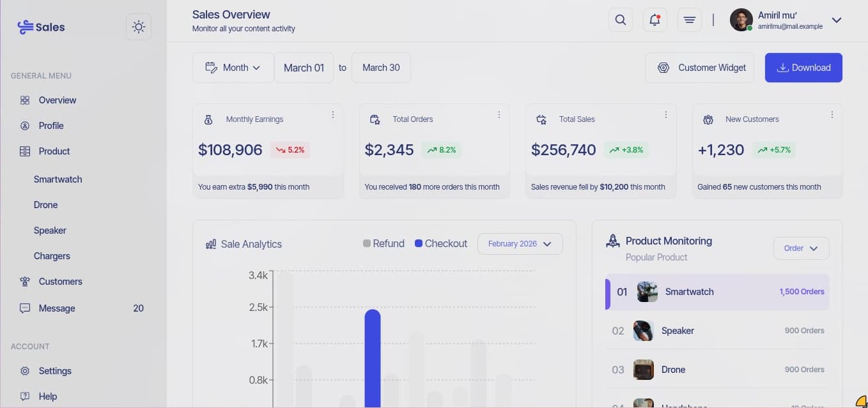Click the Sale Analytics chart icon

(211, 243)
